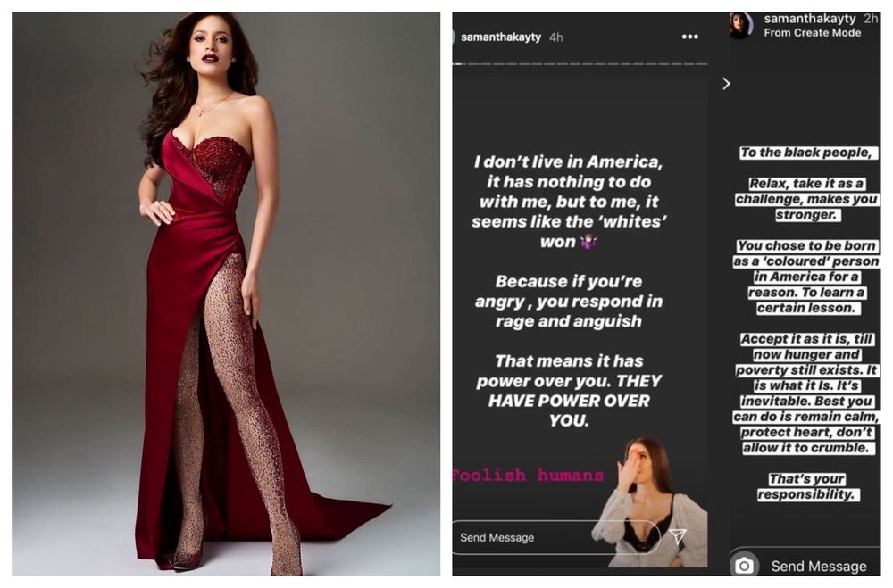Tap the 'Foolish humans' pink text sticker
Screen dimensions: 893x588
click(528, 475)
